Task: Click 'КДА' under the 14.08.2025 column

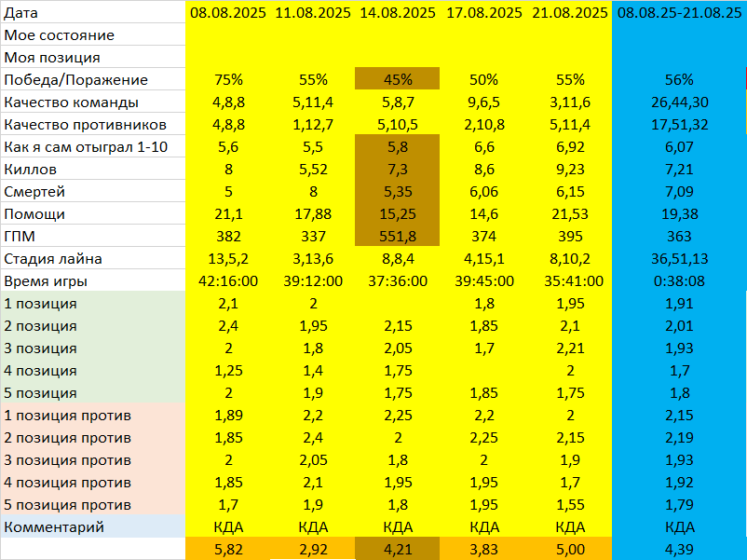Action: [x=398, y=526]
